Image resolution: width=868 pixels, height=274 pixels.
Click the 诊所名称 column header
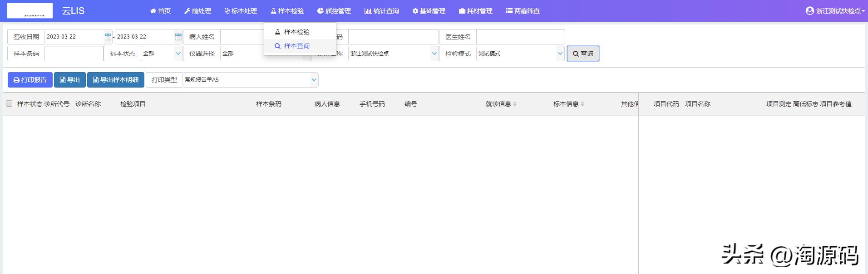(88, 104)
